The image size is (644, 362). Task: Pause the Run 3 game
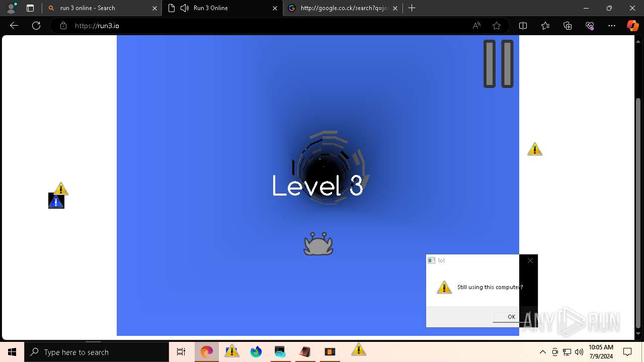(499, 64)
